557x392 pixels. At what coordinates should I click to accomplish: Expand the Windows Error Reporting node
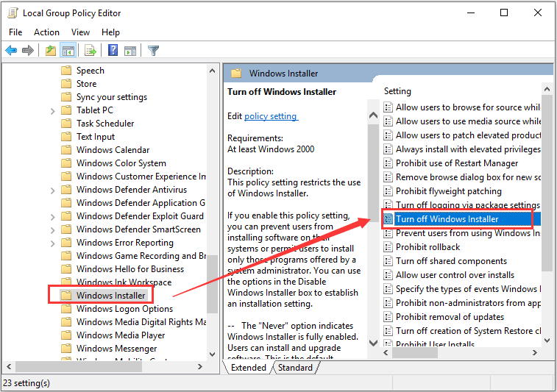tap(52, 243)
